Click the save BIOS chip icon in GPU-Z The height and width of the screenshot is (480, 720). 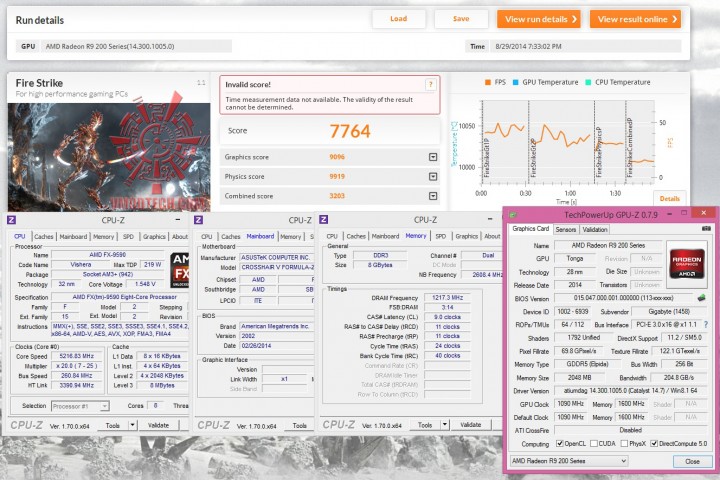click(701, 298)
